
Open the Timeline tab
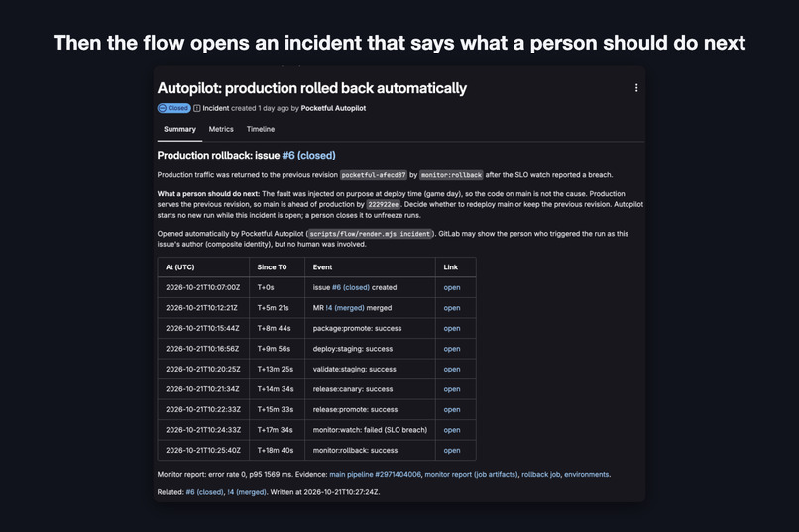pos(261,130)
